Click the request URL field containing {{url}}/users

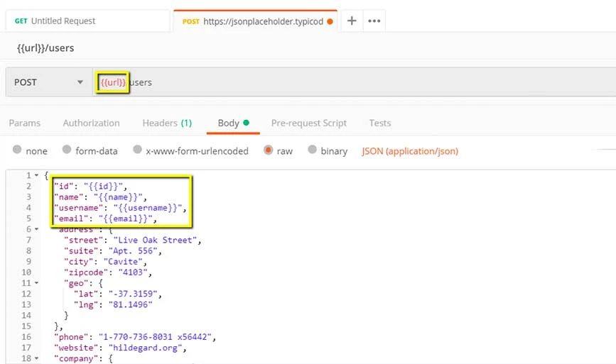pyautogui.click(x=354, y=82)
